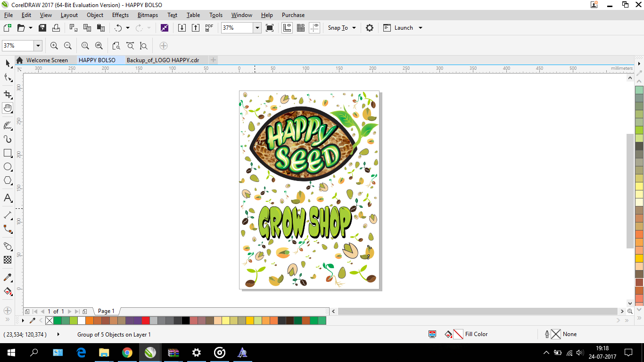Toggle Show Rulers button
This screenshot has width=644, height=362.
pyautogui.click(x=287, y=28)
